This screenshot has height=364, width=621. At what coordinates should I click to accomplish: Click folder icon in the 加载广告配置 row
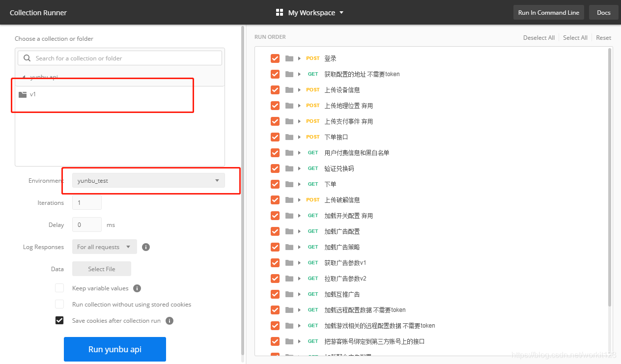pos(289,231)
